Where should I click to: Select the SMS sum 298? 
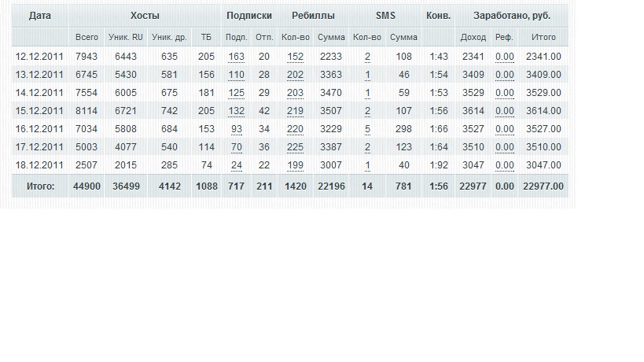click(x=403, y=129)
